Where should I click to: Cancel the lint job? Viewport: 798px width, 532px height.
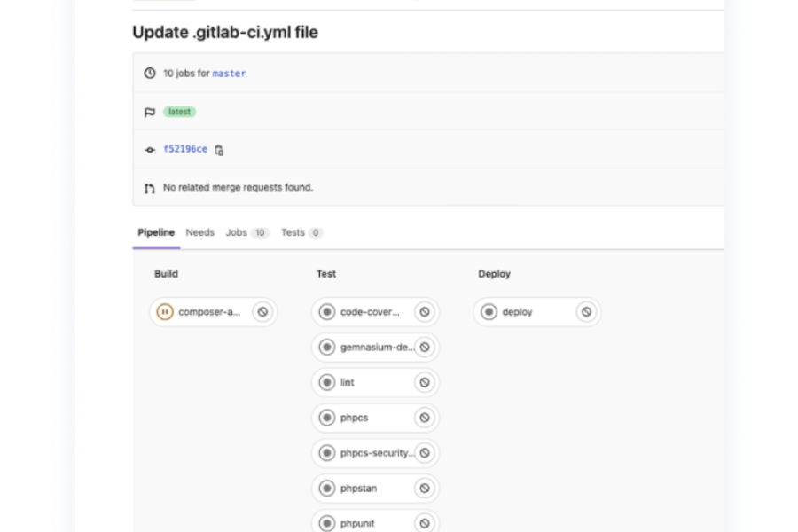(x=425, y=382)
